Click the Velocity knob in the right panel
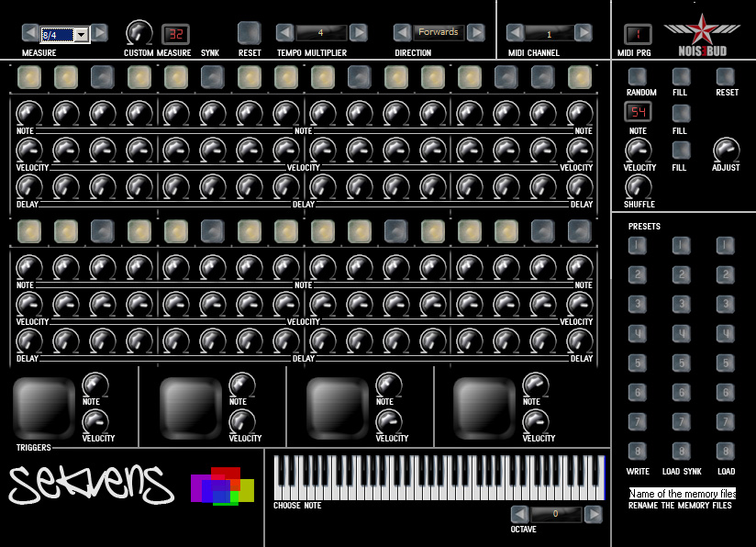The width and height of the screenshot is (756, 547). 638,151
